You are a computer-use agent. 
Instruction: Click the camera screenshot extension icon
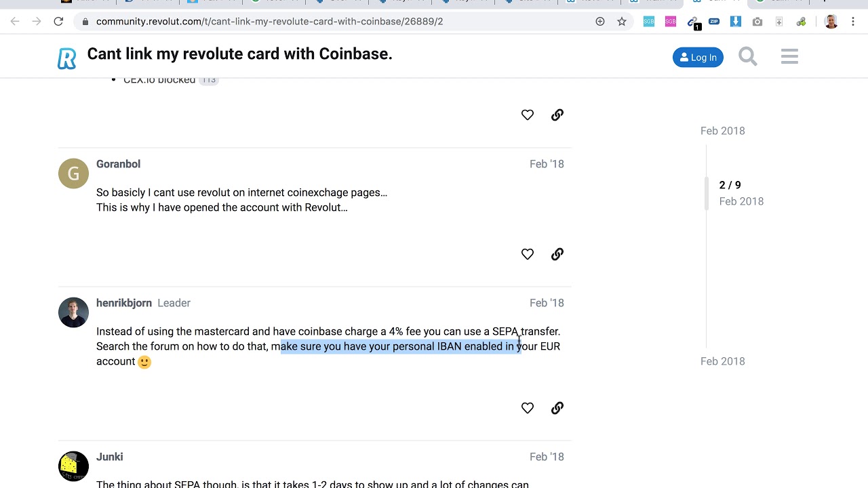point(757,22)
